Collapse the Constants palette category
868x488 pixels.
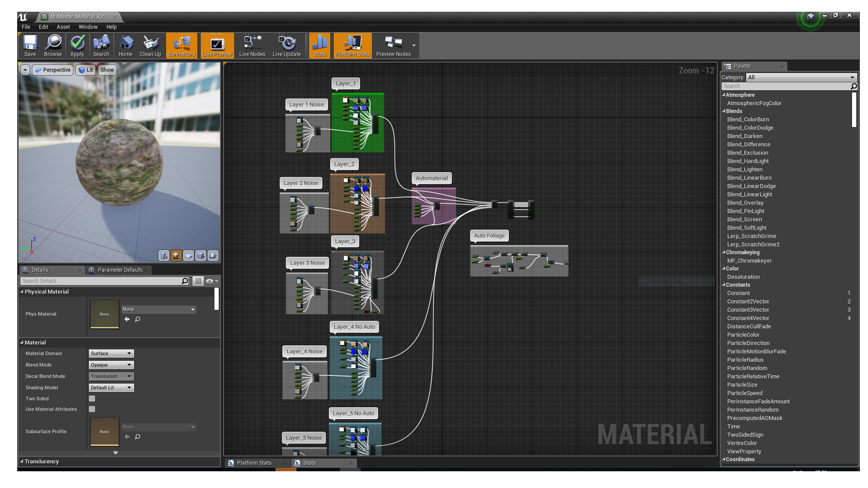[x=724, y=285]
